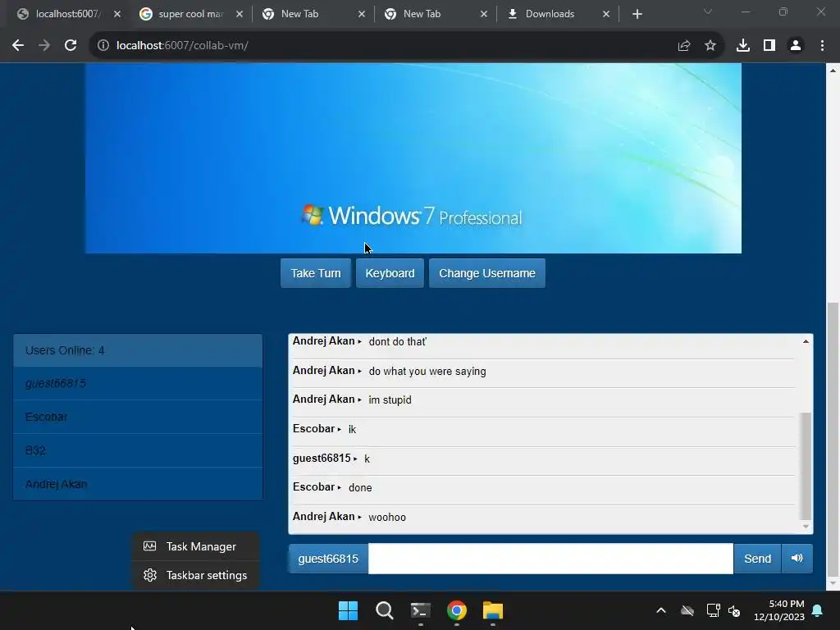Open Chrome three-dot menu
The height and width of the screenshot is (630, 840).
pos(822,46)
